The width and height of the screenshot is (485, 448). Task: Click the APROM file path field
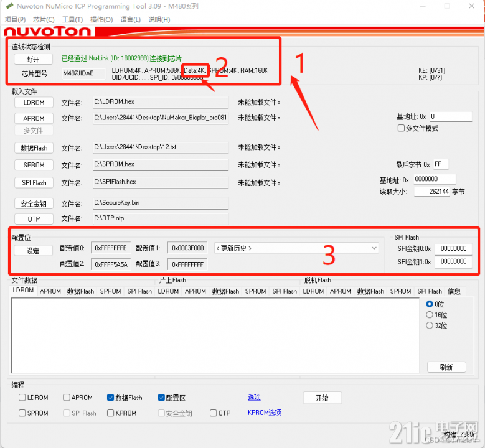(x=161, y=118)
